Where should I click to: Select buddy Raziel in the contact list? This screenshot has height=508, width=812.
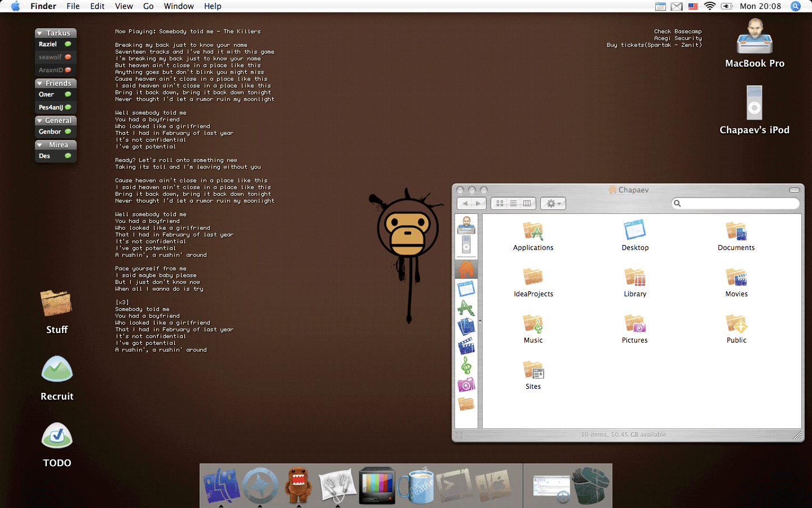pyautogui.click(x=55, y=44)
